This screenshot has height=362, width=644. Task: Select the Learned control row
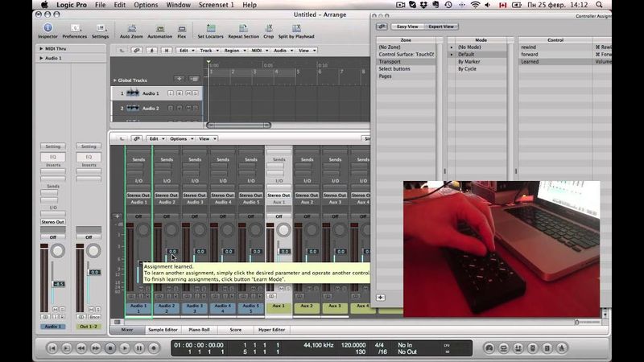[565, 62]
